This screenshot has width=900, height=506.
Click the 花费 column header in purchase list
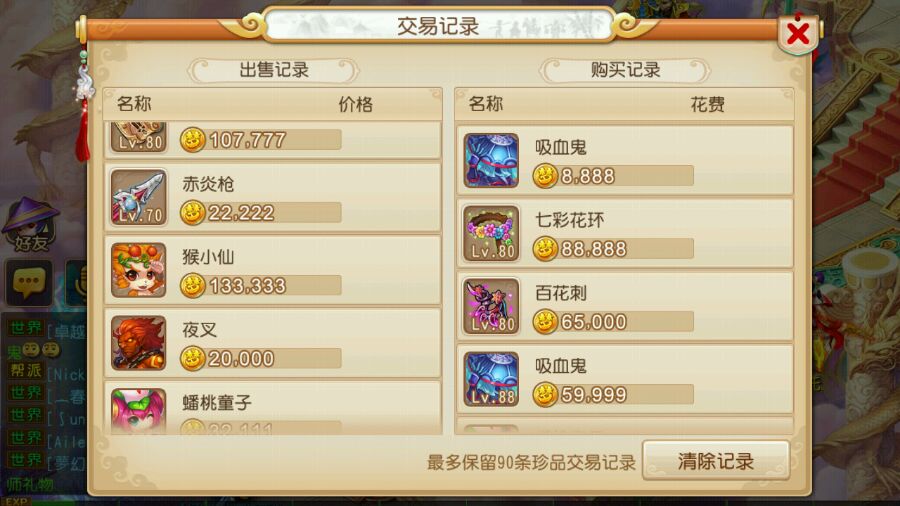point(707,104)
